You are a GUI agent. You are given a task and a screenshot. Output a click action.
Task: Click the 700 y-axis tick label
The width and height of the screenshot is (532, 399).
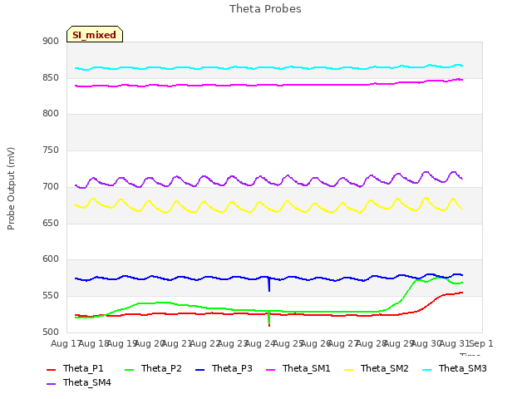(51, 186)
